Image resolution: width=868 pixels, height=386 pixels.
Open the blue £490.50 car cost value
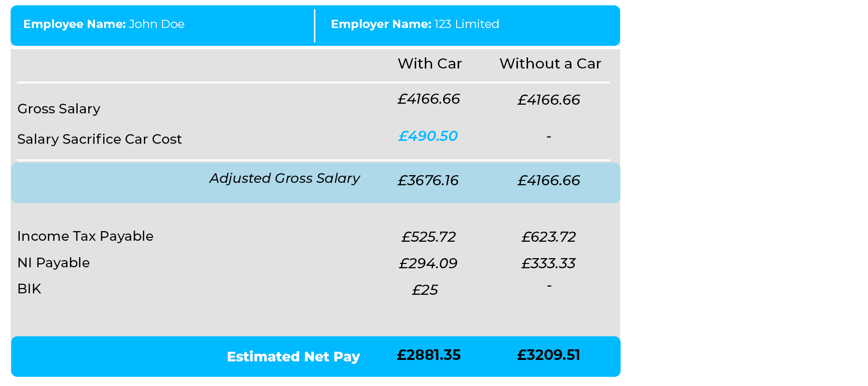(428, 137)
